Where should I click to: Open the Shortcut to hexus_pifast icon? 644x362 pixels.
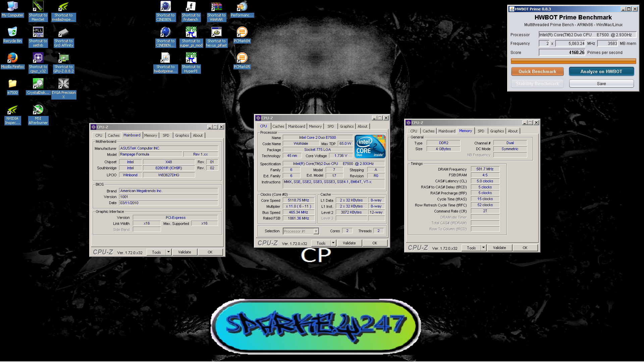(216, 37)
